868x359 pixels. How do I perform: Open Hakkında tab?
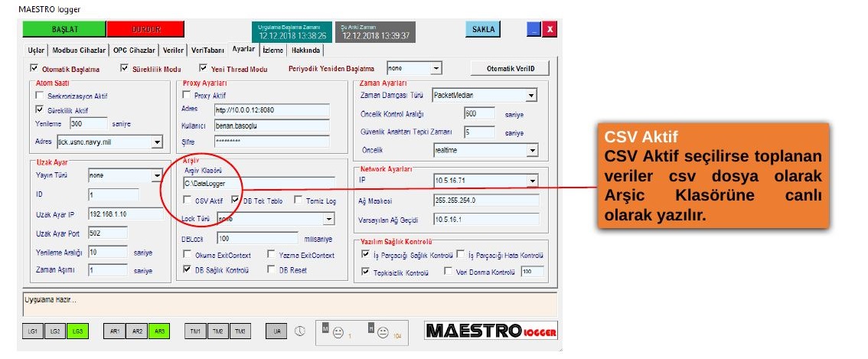(x=306, y=51)
